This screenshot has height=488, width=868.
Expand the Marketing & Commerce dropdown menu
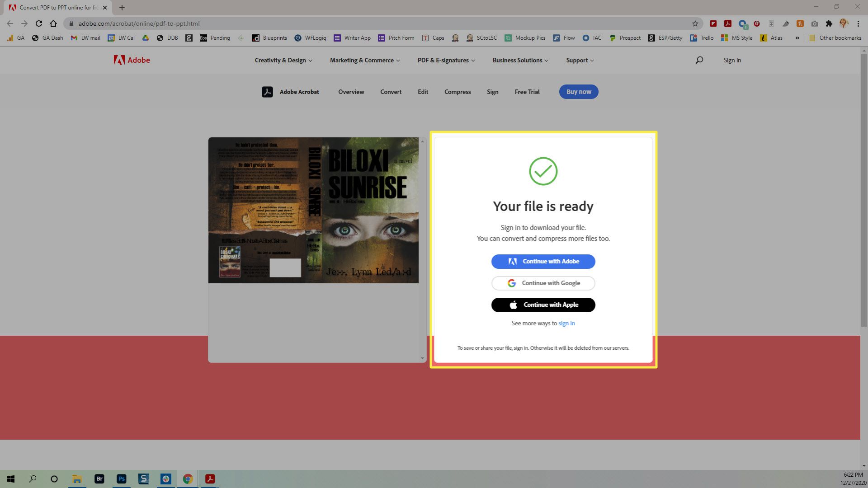pos(364,60)
